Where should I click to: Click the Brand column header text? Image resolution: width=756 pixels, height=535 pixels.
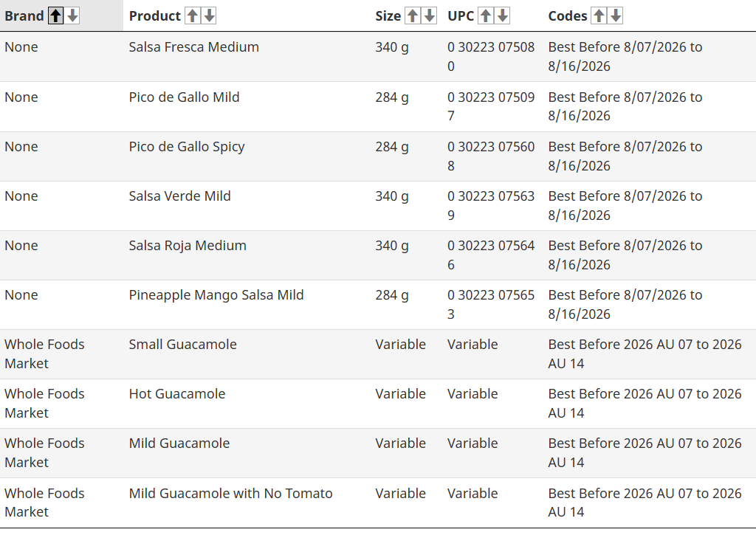(24, 16)
